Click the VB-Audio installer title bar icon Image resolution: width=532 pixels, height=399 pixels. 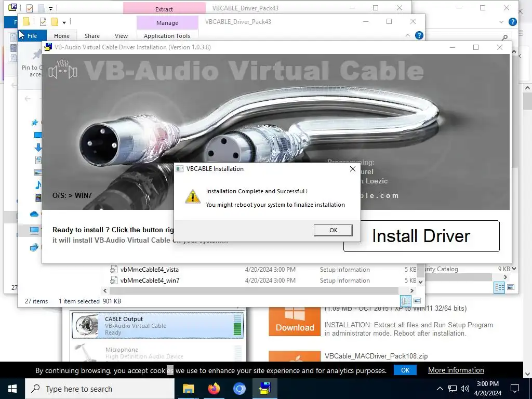[48, 47]
